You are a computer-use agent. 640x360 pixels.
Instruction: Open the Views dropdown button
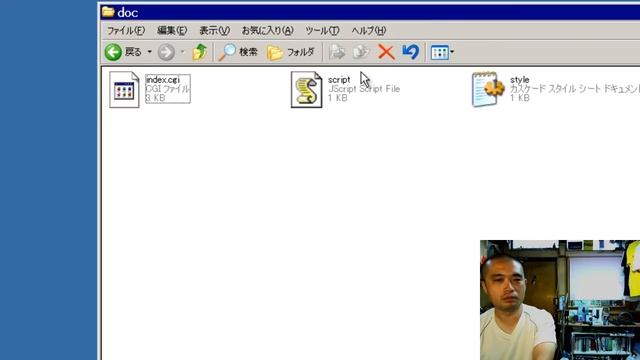coord(442,52)
